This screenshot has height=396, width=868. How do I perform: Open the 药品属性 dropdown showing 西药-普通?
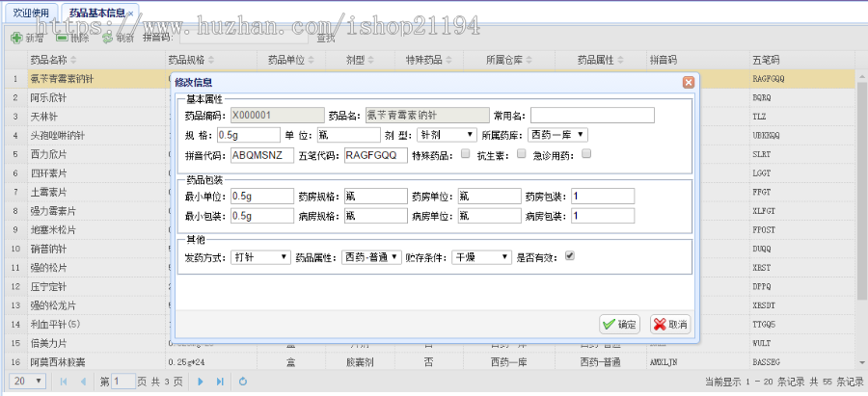coord(371,257)
